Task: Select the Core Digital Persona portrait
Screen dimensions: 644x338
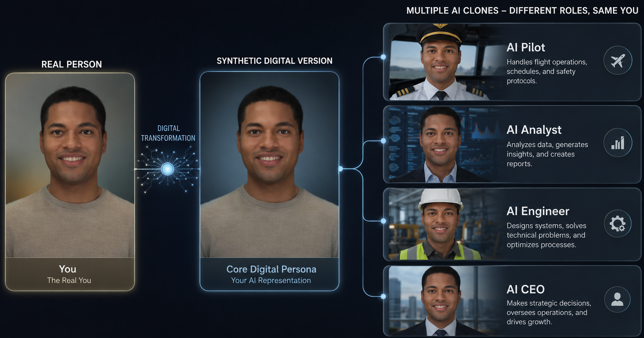Action: coord(269,165)
